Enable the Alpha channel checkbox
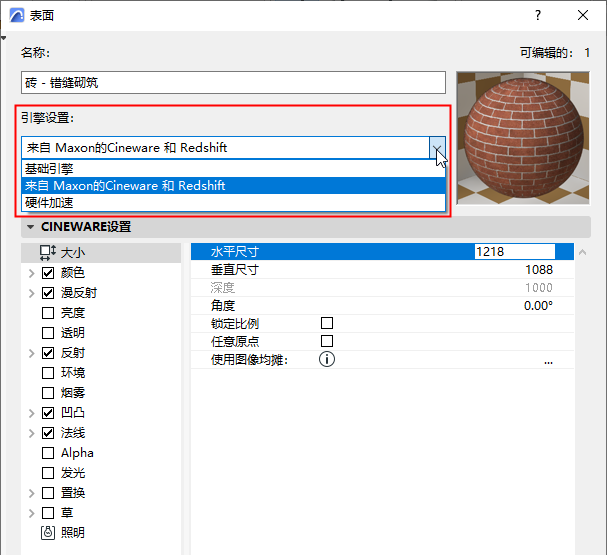 48,453
